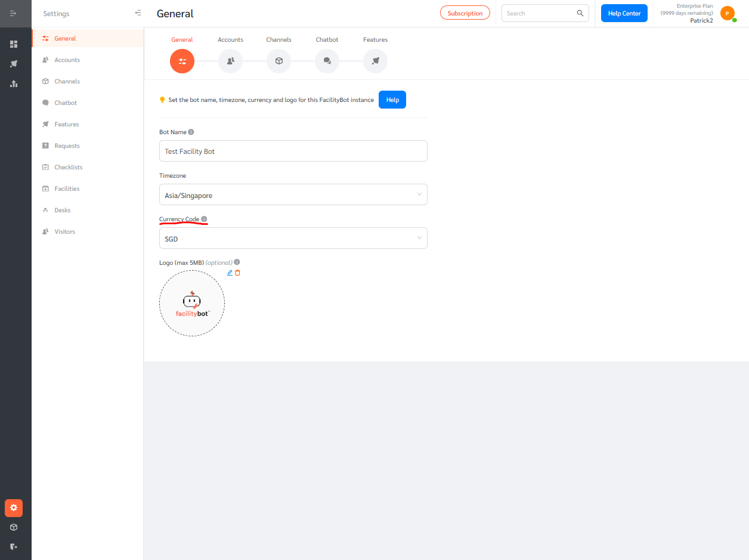Select Checklists in the Settings sidebar
749x560 pixels.
click(68, 167)
